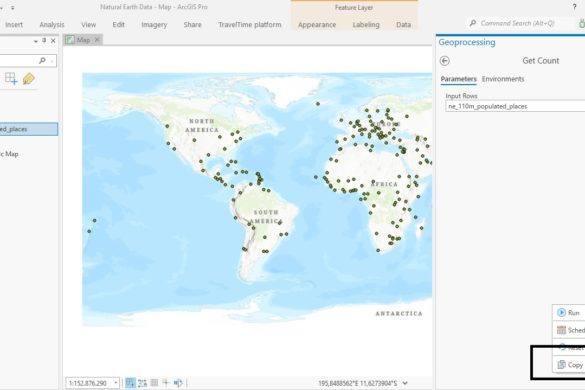Select the basemap layer ending in 'Map'

tap(9, 154)
